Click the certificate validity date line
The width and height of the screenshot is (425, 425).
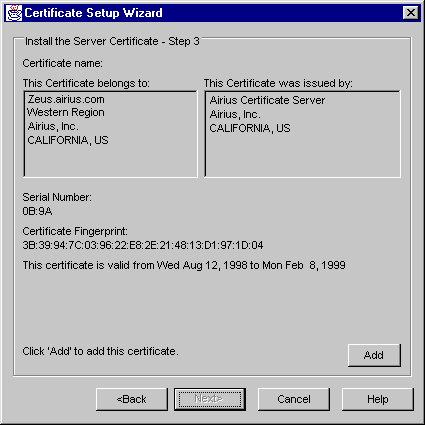pos(184,265)
